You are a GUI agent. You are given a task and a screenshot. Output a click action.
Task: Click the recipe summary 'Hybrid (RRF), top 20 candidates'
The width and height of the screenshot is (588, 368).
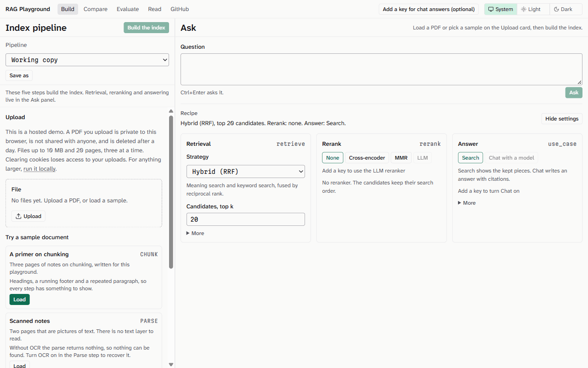(x=222, y=123)
